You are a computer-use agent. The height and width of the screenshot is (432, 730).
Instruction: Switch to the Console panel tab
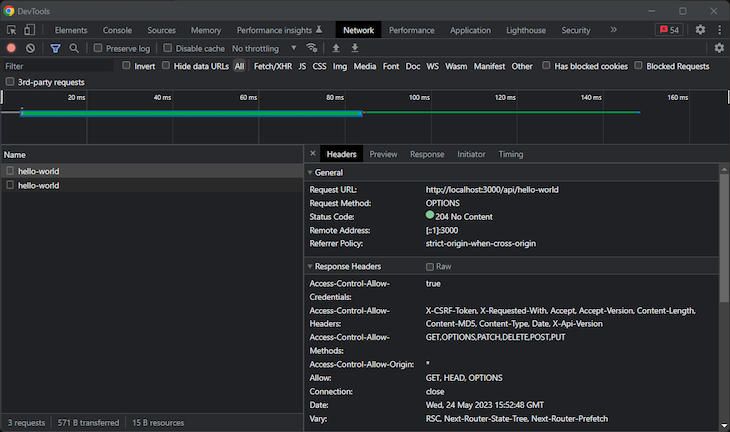pyautogui.click(x=117, y=30)
